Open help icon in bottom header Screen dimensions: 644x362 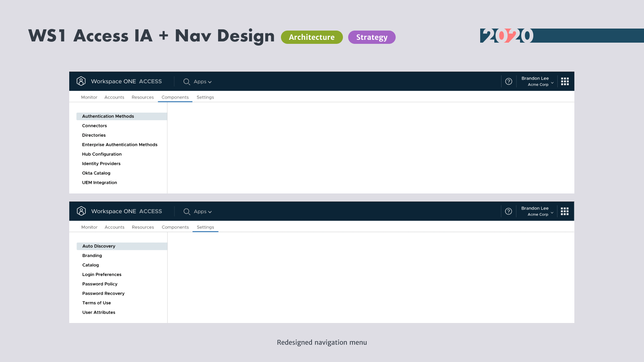tap(509, 212)
